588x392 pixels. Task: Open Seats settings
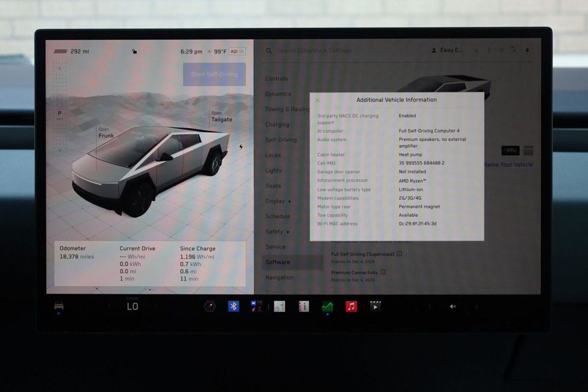click(x=273, y=186)
